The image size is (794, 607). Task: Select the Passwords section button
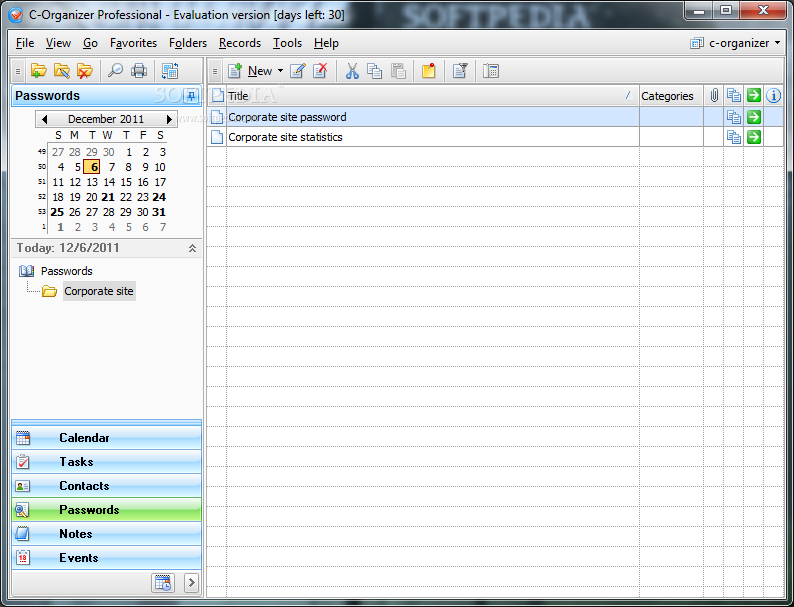pos(106,510)
